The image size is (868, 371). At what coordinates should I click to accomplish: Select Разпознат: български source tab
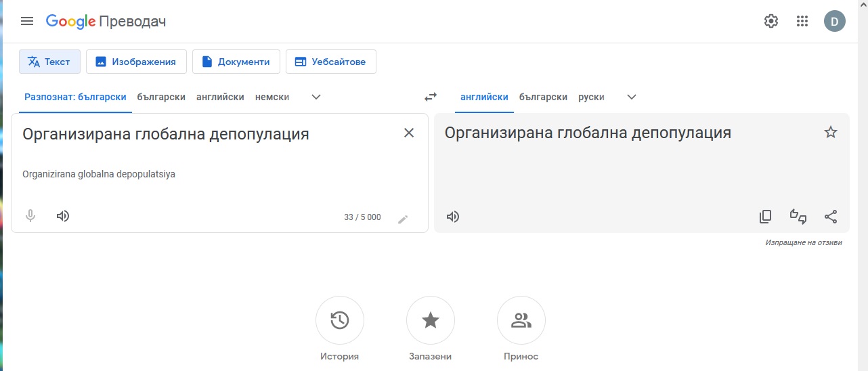point(75,97)
